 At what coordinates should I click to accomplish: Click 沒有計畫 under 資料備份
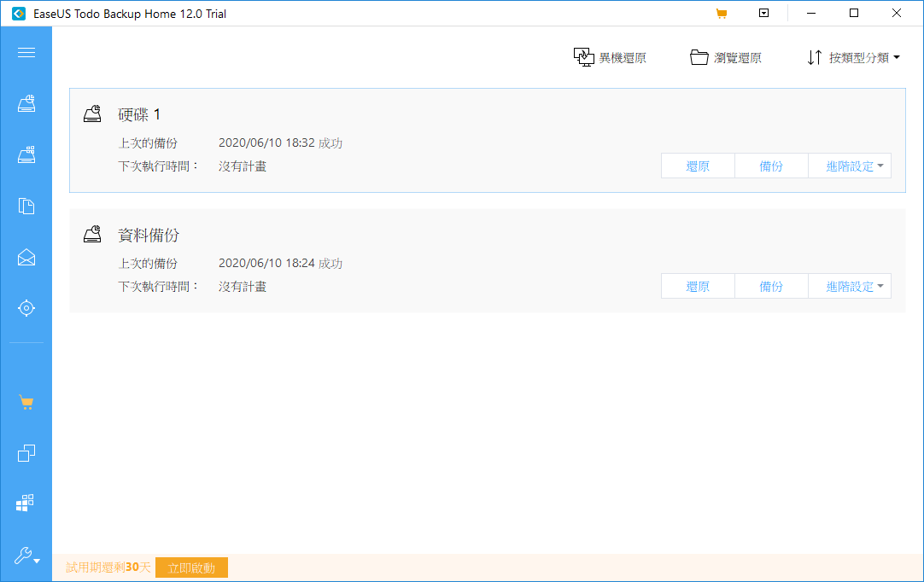tap(243, 286)
